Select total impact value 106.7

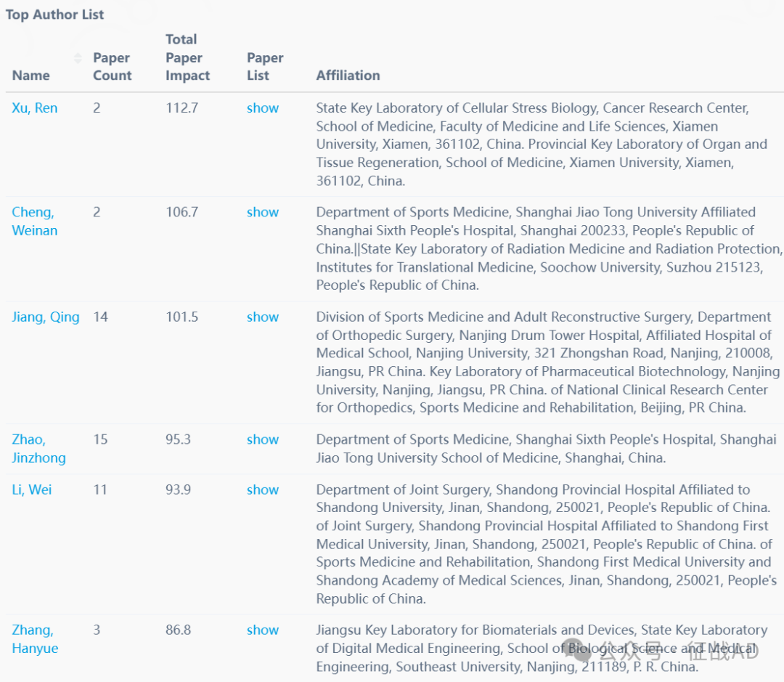pyautogui.click(x=182, y=212)
